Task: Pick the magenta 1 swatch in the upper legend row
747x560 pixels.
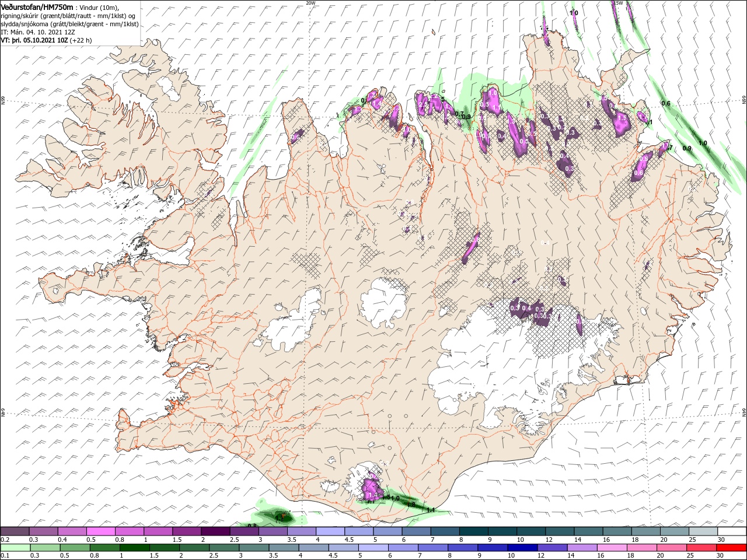Action: [x=158, y=531]
